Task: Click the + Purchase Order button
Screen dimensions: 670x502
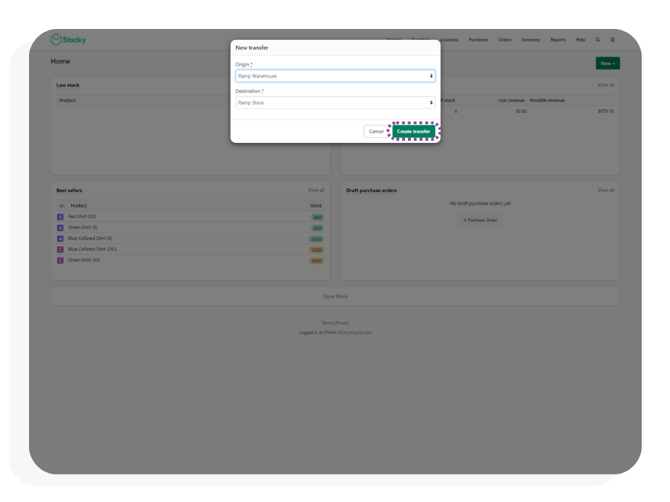Action: 480,220
